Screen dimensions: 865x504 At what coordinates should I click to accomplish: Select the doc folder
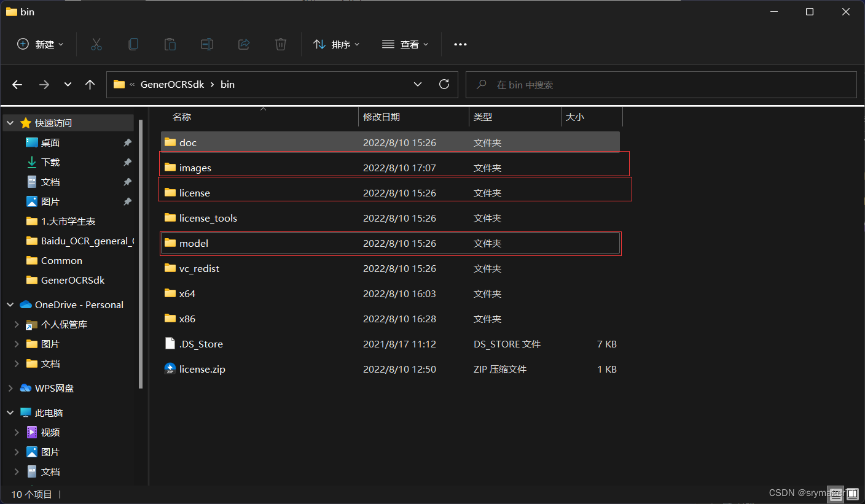390,142
